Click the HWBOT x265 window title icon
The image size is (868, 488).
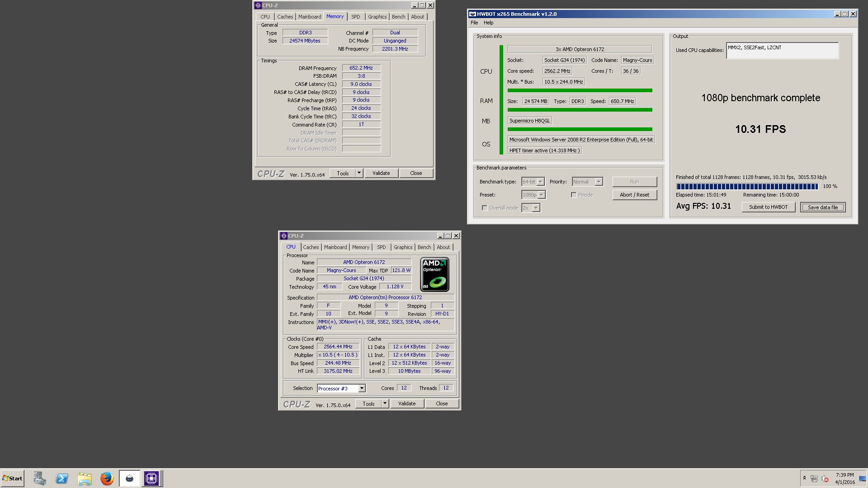[x=472, y=14]
